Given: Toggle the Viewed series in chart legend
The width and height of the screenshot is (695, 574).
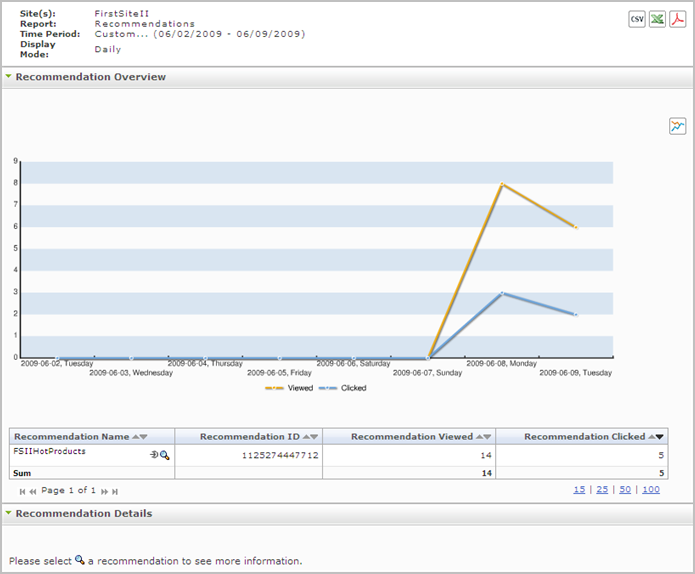Looking at the screenshot, I should click(289, 388).
